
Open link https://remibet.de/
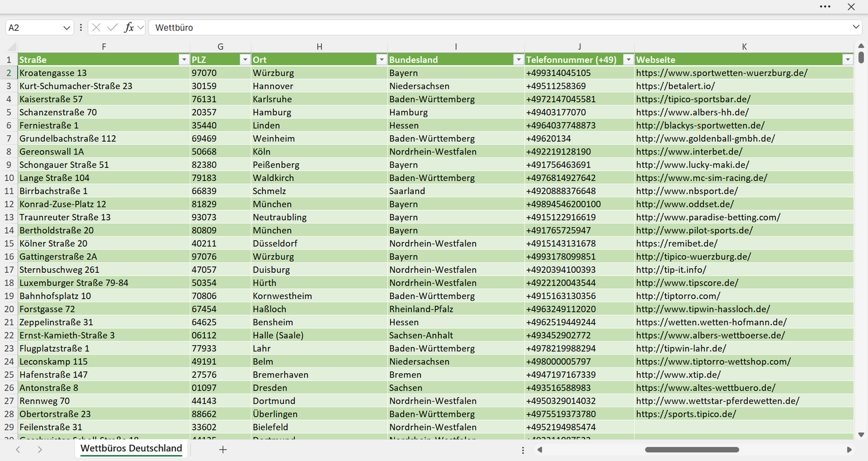(x=676, y=243)
